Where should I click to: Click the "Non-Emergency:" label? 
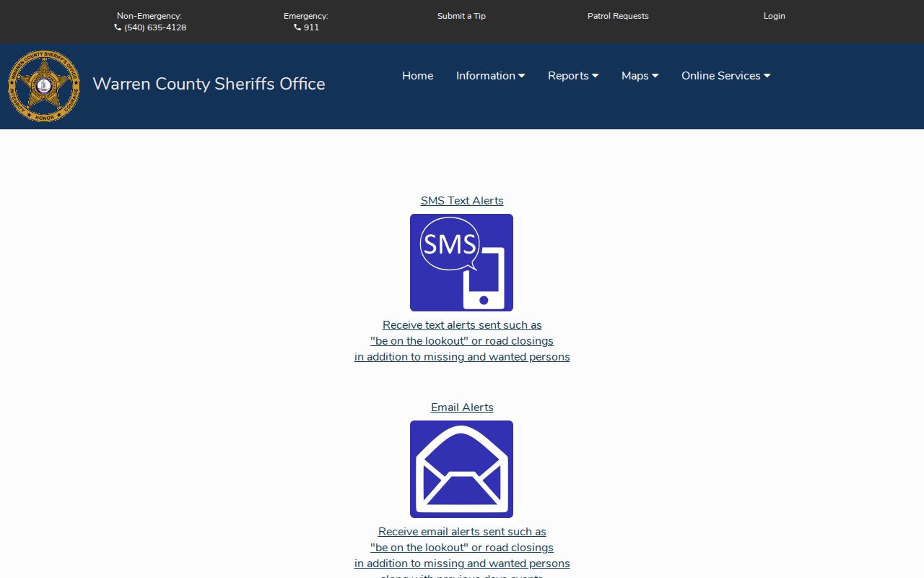[x=149, y=16]
